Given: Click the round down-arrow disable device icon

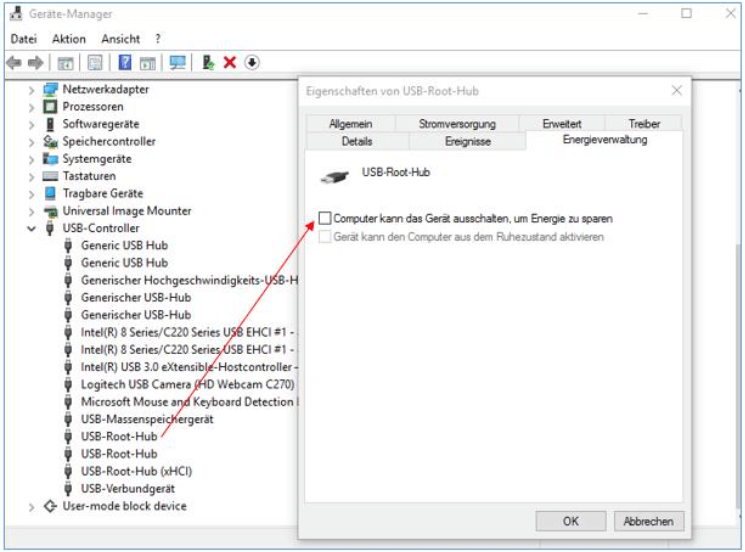Looking at the screenshot, I should coord(252,63).
